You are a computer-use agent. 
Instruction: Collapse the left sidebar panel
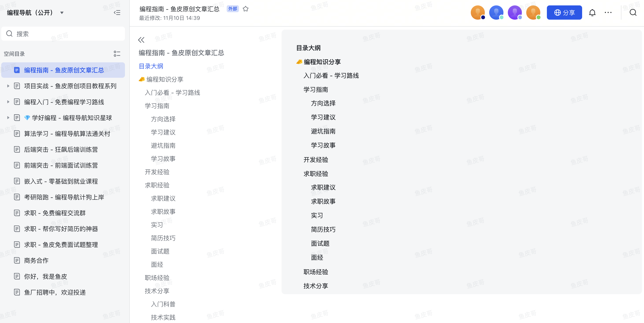pos(117,12)
